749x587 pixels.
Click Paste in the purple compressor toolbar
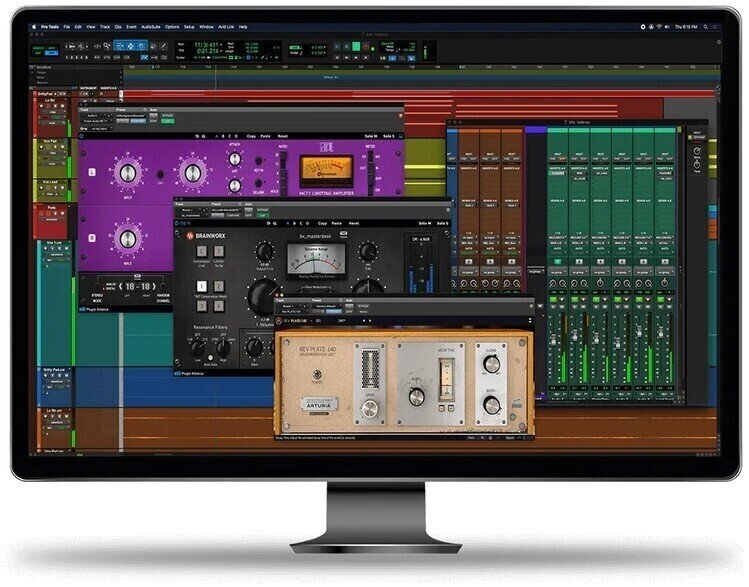[x=266, y=136]
